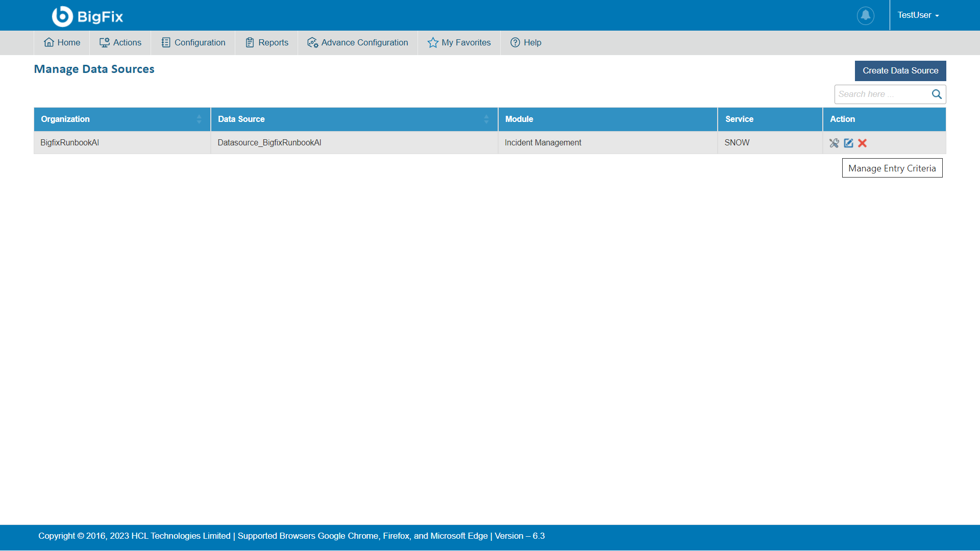Click the Manage Entry Criteria tools icon

(834, 143)
